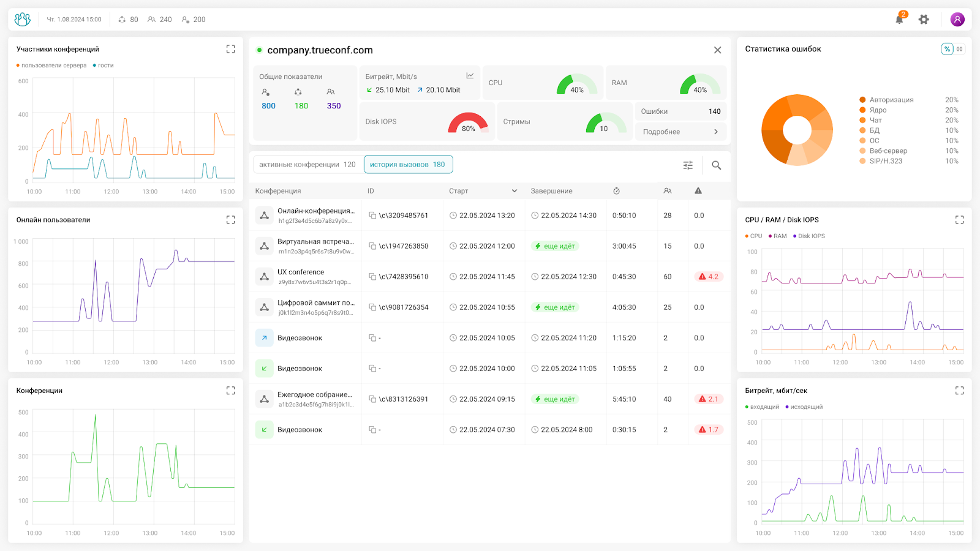980x551 pixels.
Task: Click the search icon in calls table
Action: [x=716, y=165]
